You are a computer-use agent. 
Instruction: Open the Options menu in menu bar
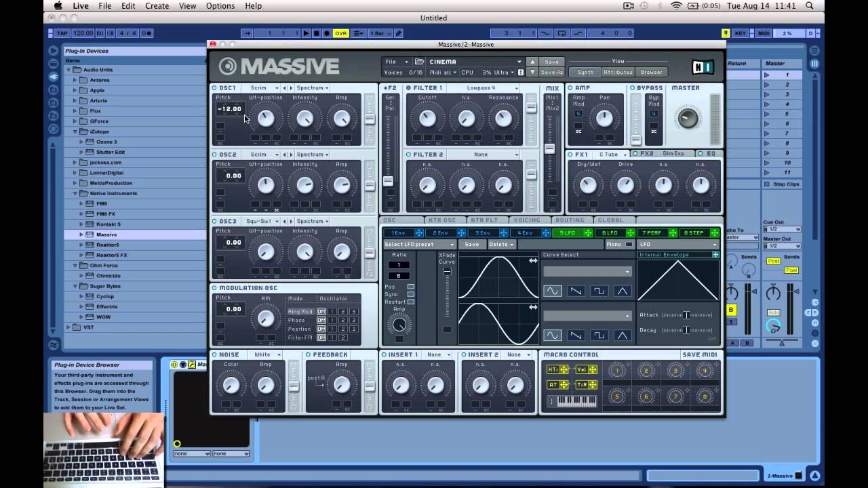220,6
